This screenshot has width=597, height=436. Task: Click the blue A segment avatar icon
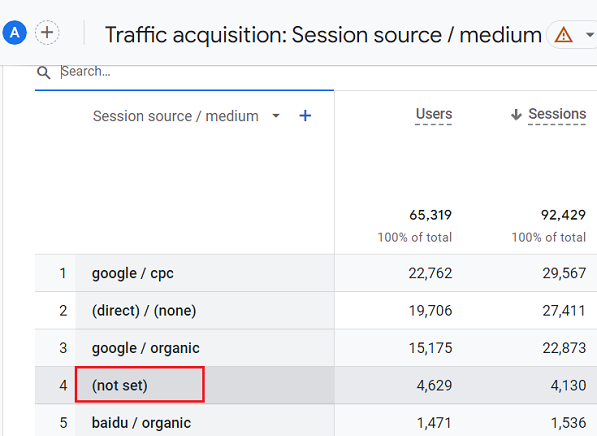click(14, 32)
